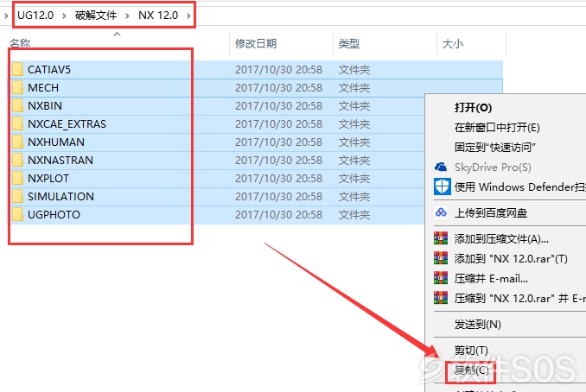Choose 打开(O) from the context menu
586x392 pixels.
473,108
